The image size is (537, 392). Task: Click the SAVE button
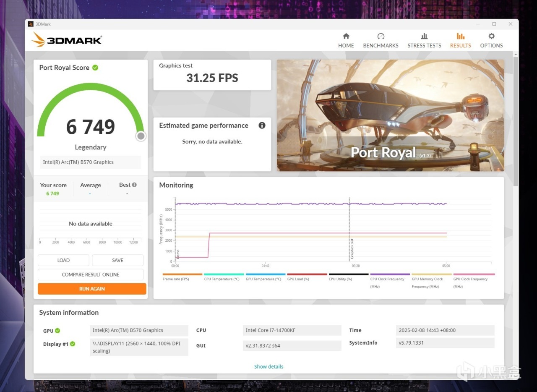[117, 260]
